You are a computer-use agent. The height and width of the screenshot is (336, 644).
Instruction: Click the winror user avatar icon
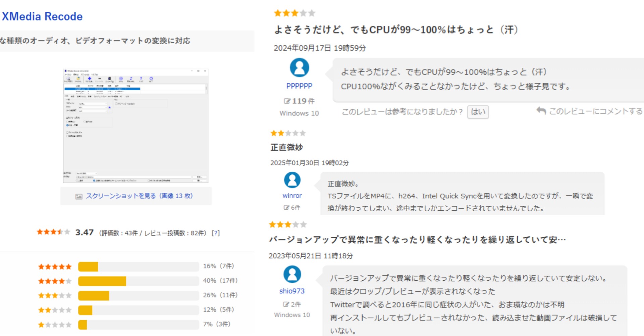tap(292, 180)
